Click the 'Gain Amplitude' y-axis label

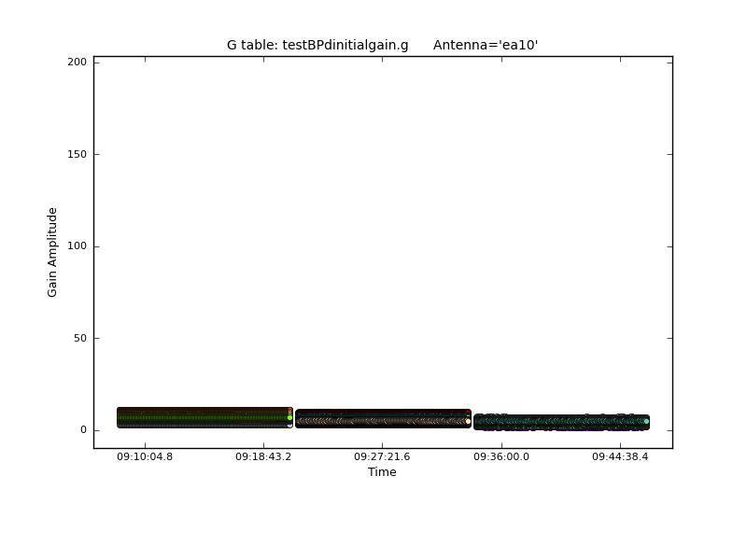52,252
